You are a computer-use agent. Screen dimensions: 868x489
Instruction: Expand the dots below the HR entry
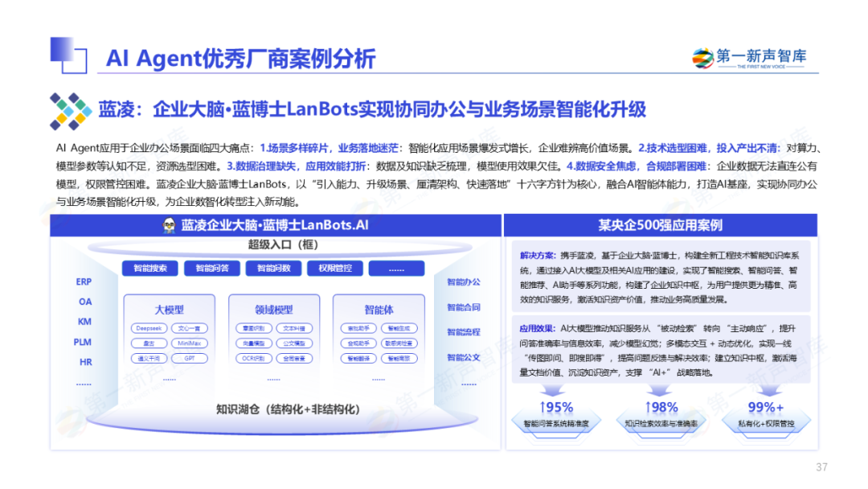pos(84,384)
